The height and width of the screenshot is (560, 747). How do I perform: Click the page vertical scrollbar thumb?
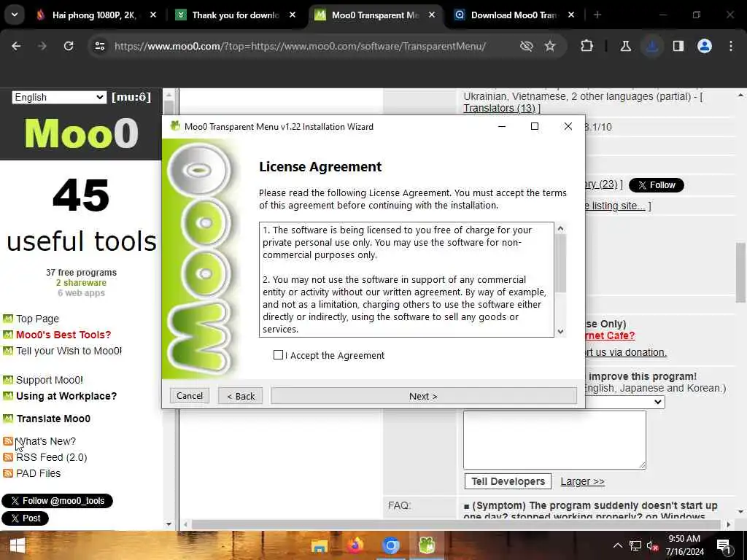(740, 273)
